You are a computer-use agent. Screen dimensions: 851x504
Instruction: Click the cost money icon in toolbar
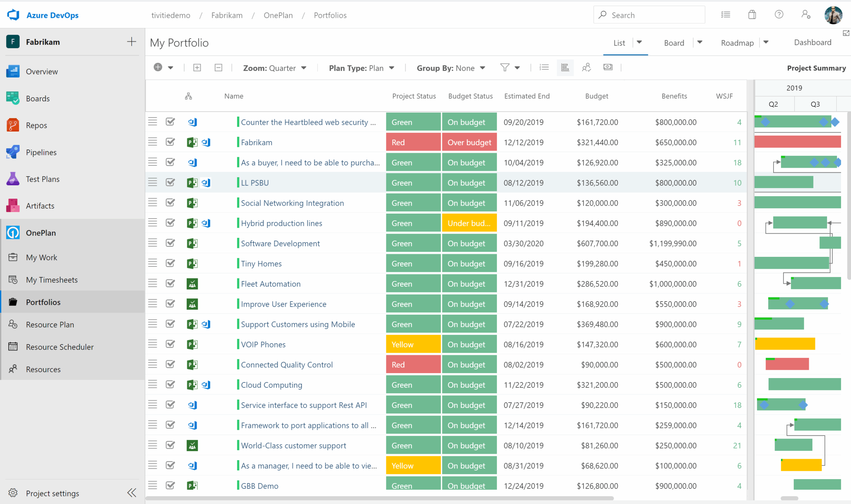(x=608, y=67)
